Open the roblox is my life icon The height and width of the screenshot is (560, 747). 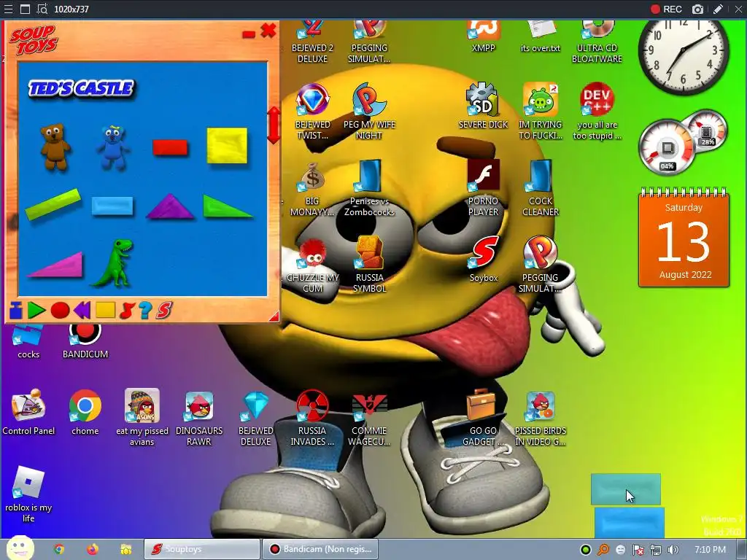coord(28,494)
